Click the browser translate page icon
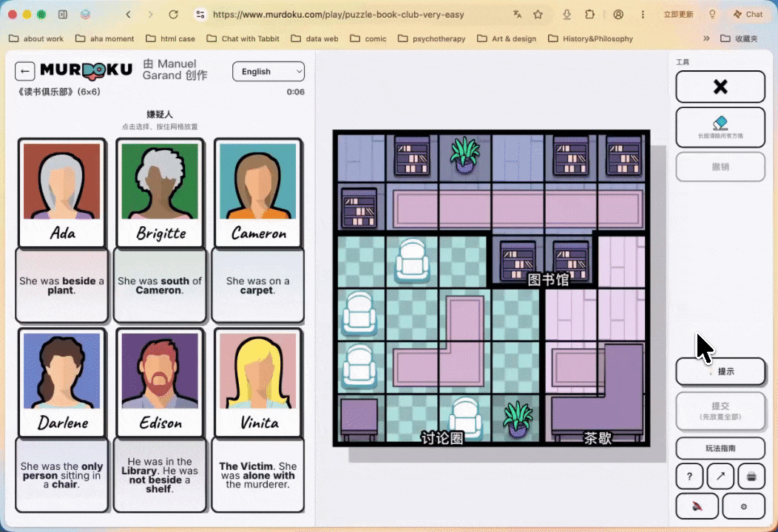This screenshot has width=778, height=532. pos(517,14)
